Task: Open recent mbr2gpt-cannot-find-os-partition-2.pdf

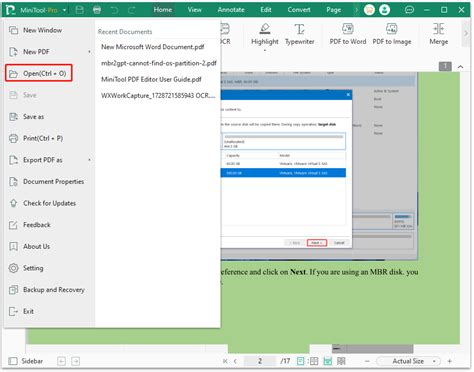Action: [x=159, y=63]
